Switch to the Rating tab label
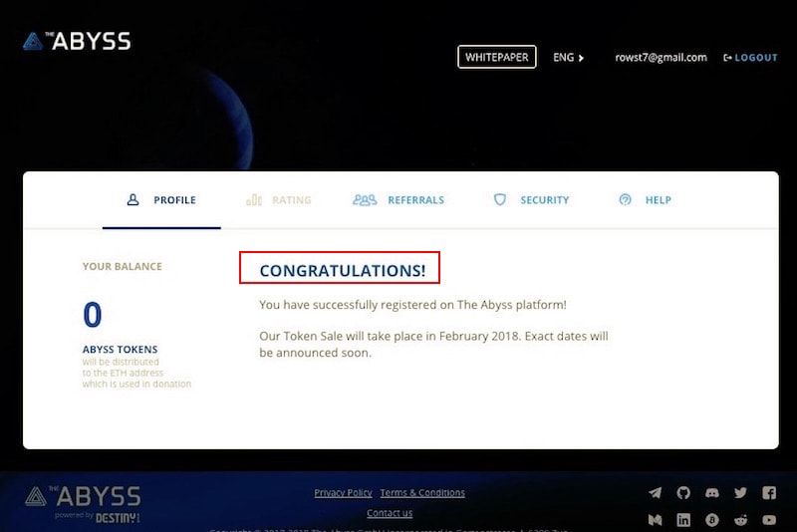Viewport: 797px width, 532px height. click(x=291, y=200)
